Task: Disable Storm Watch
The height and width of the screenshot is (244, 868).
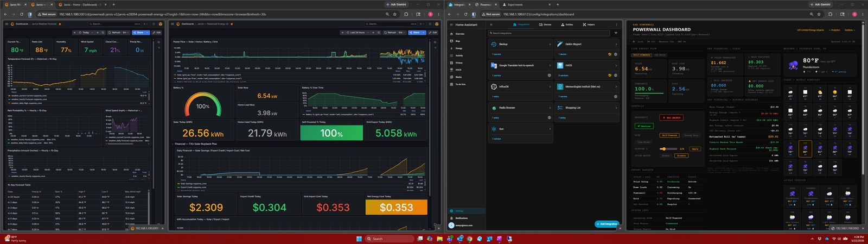Action: coord(681,155)
